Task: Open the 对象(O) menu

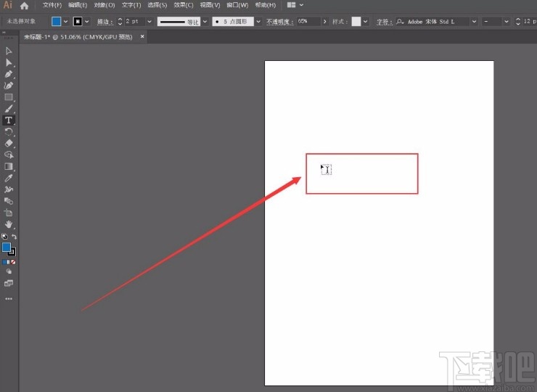Action: (104, 5)
